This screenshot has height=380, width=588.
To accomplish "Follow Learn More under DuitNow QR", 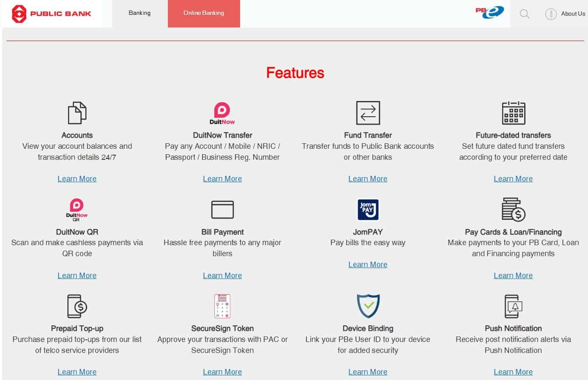I will pos(77,276).
